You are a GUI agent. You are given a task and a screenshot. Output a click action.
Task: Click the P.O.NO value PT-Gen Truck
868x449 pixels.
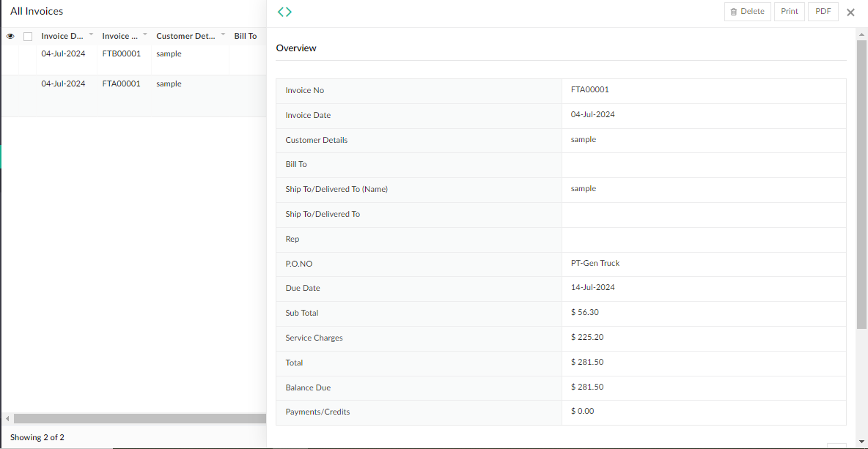[595, 262]
